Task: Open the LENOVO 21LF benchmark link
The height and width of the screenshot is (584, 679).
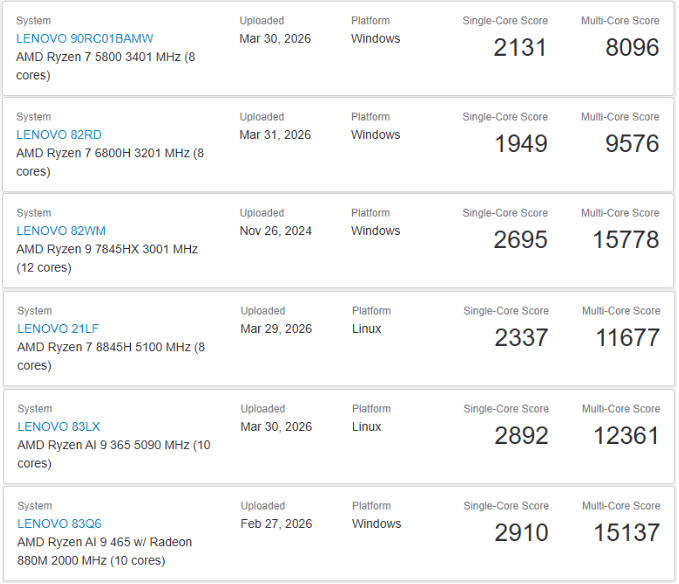Action: click(58, 329)
